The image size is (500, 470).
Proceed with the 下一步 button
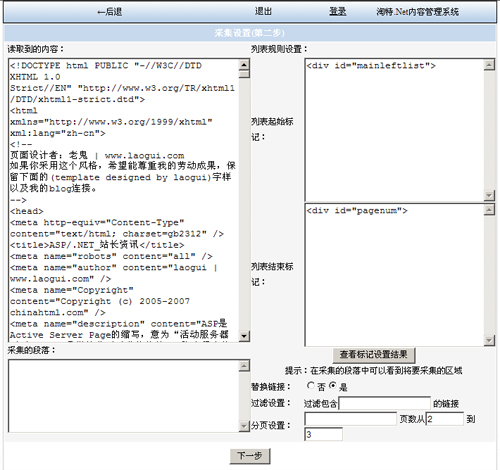pyautogui.click(x=250, y=456)
